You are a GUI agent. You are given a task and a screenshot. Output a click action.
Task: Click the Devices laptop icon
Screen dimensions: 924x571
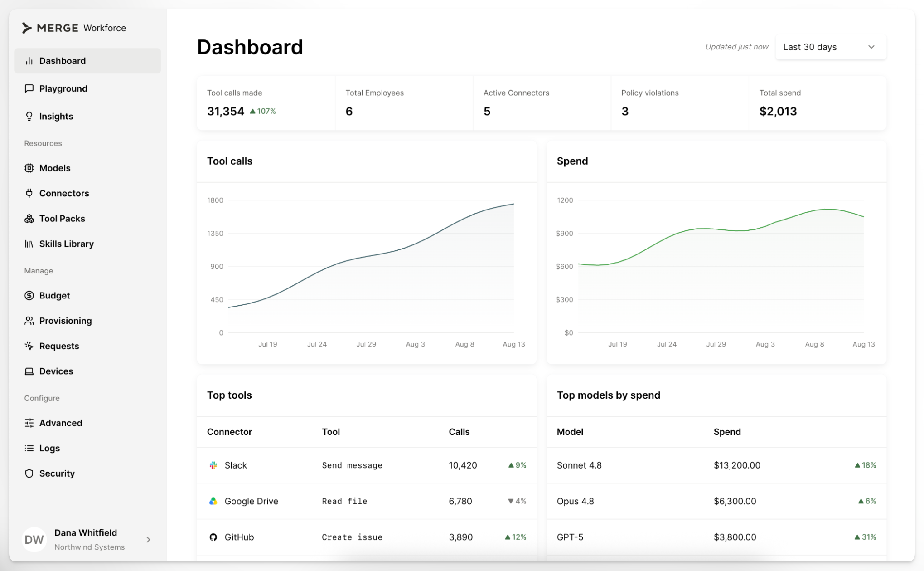[29, 371]
